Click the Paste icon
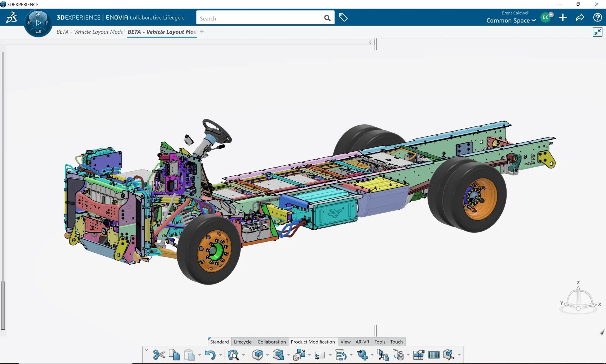This screenshot has width=606, height=364. [x=189, y=355]
